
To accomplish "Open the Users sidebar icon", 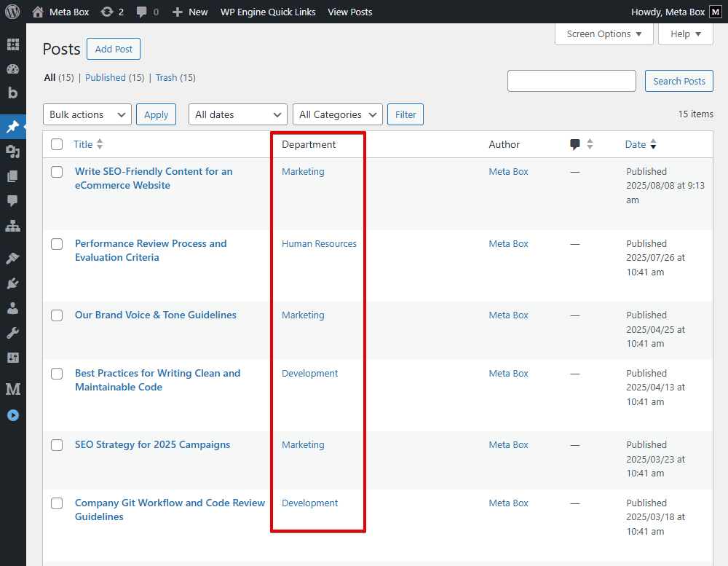I will 13,307.
